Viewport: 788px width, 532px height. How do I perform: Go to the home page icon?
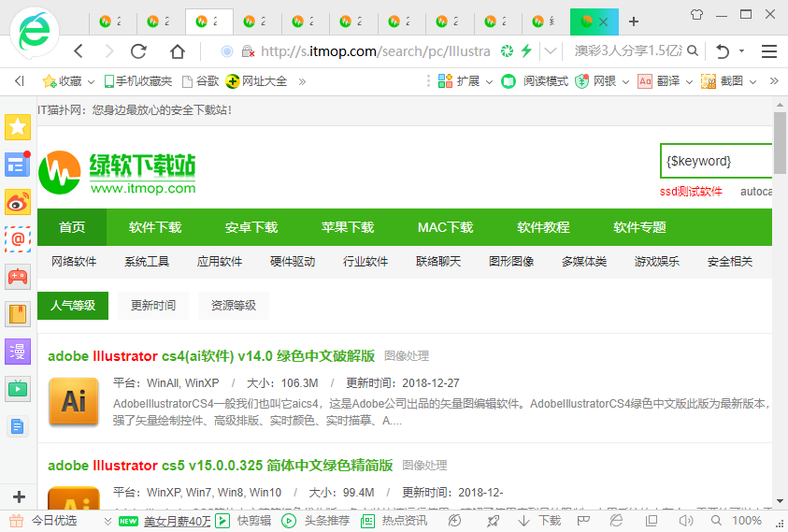click(177, 50)
